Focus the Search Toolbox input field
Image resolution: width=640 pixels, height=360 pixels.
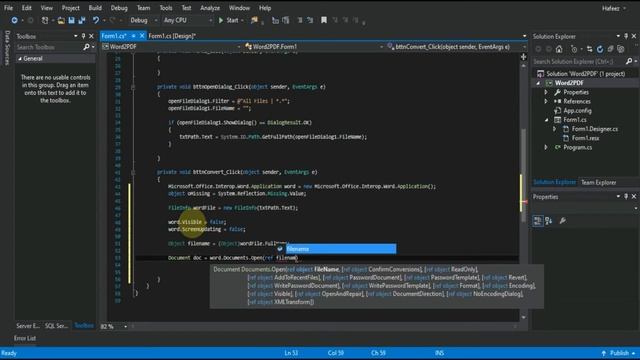tap(49, 47)
